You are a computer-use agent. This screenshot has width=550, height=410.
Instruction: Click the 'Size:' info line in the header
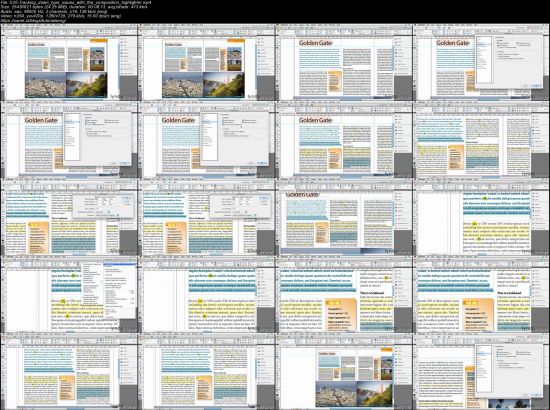tap(74, 7)
